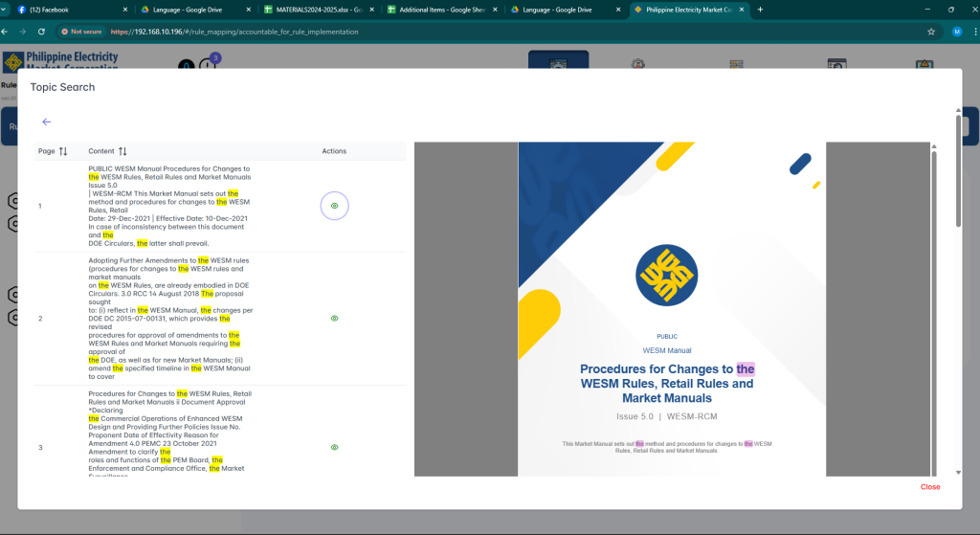Sort results by Page column

click(63, 151)
